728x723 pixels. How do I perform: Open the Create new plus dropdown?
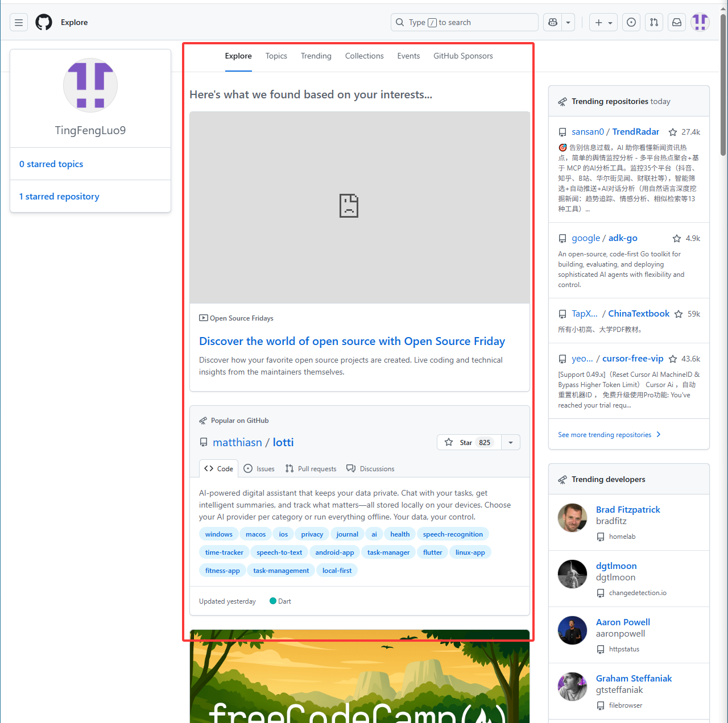[x=603, y=22]
